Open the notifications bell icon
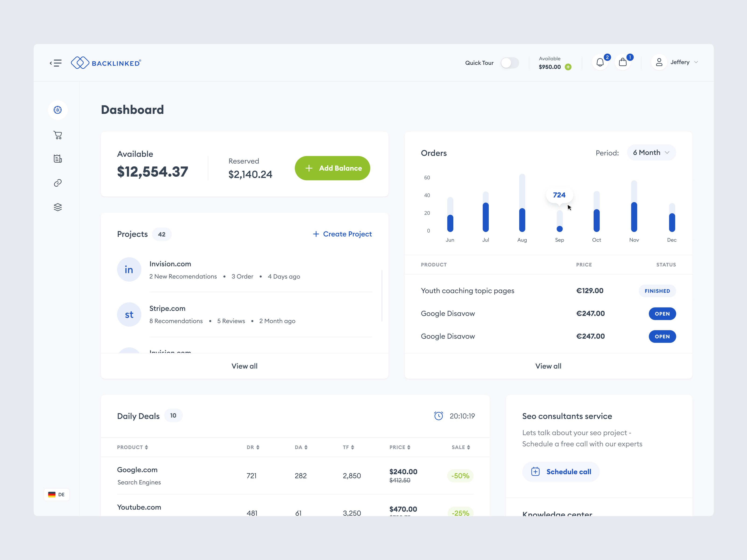The width and height of the screenshot is (747, 560). click(600, 63)
